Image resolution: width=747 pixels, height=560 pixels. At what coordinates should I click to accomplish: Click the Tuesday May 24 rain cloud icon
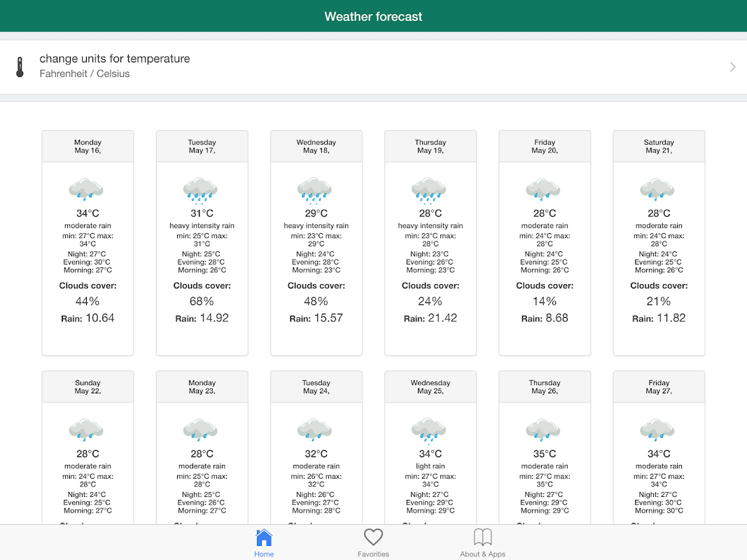315,430
